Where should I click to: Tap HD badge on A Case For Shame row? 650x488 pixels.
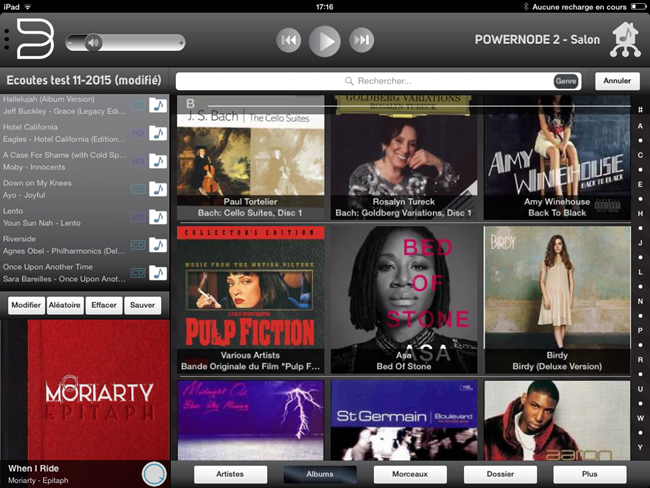138,161
